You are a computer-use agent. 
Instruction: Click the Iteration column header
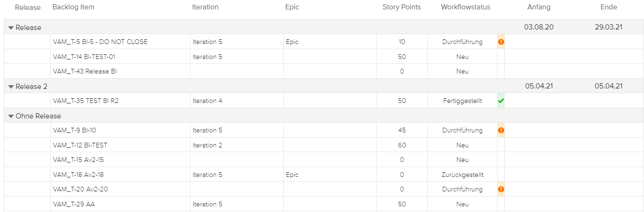tap(205, 7)
